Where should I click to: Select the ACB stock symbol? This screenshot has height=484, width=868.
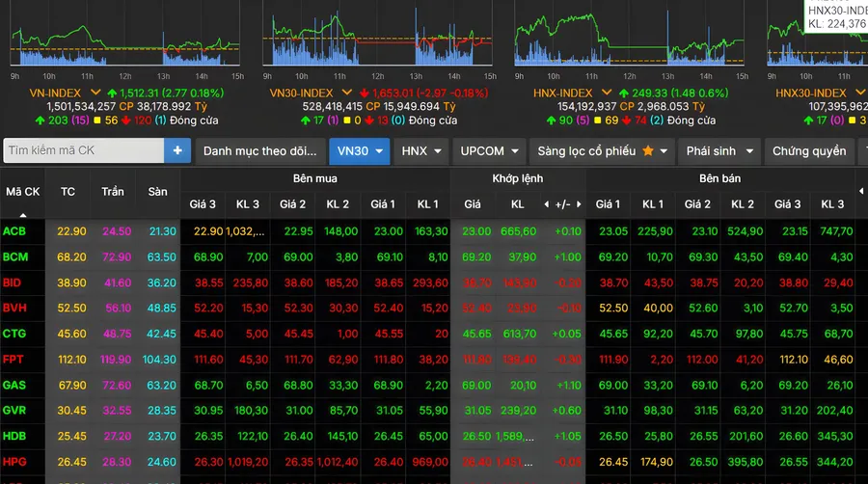pos(14,231)
